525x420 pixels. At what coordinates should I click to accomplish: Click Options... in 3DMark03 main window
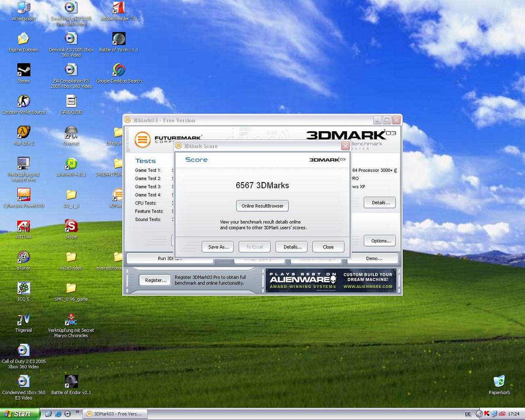[x=380, y=241]
